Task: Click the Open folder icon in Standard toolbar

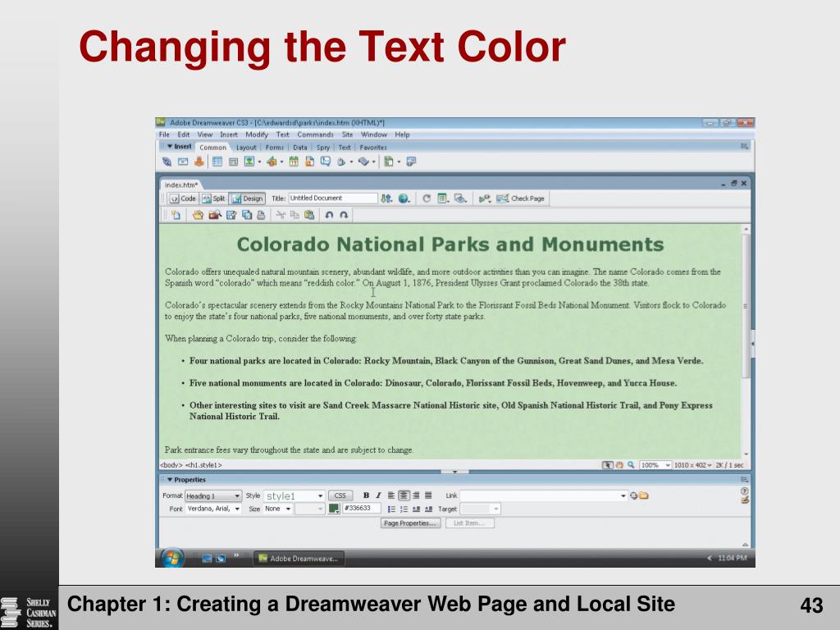Action: [x=199, y=215]
